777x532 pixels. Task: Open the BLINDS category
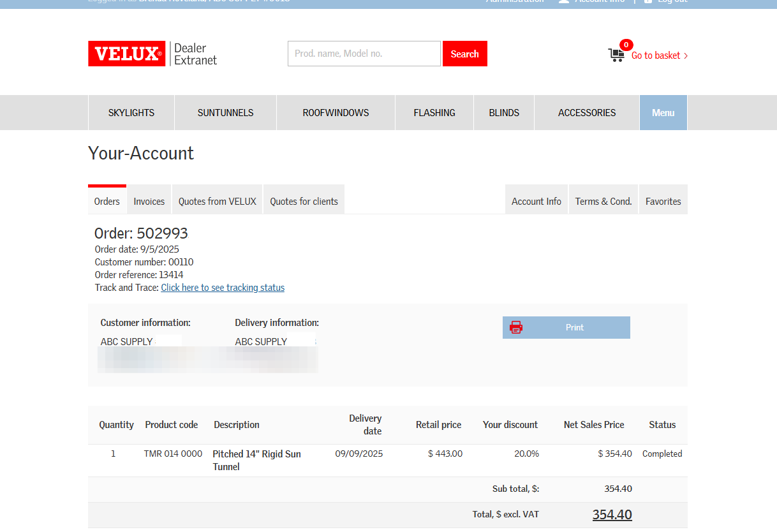[x=504, y=112]
